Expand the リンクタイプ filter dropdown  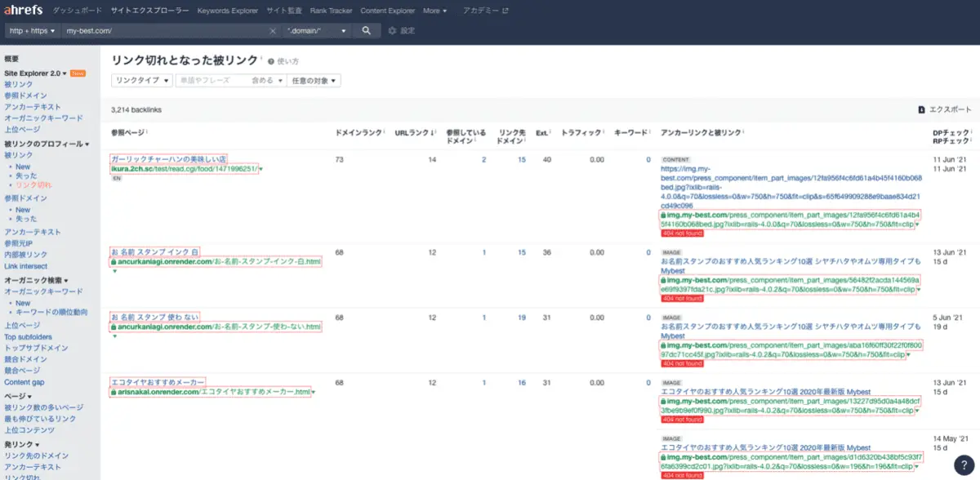[x=142, y=80]
